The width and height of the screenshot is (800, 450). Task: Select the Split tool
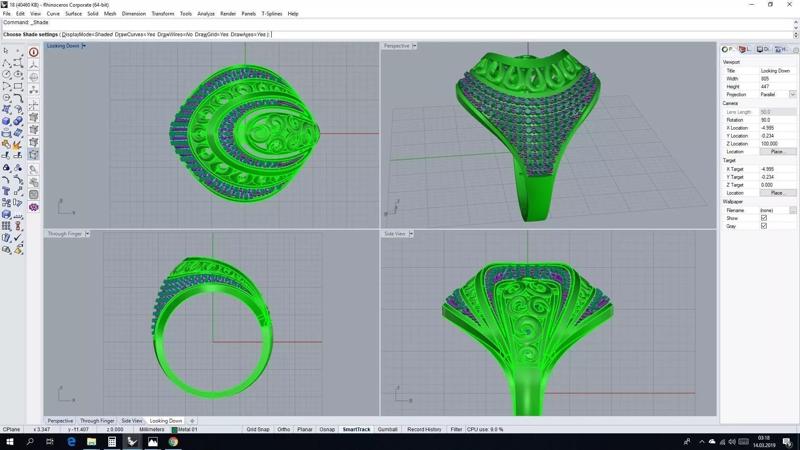18,155
